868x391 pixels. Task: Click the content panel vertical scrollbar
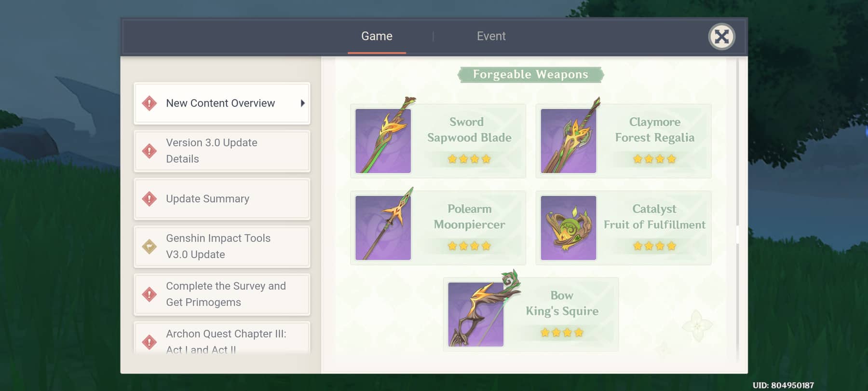tap(737, 210)
